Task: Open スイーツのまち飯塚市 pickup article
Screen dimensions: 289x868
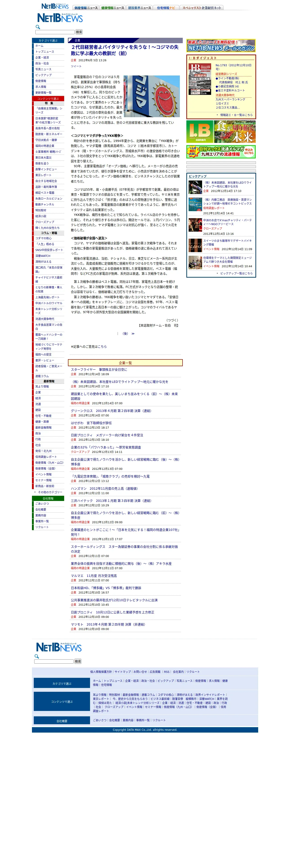Action: coord(227,243)
